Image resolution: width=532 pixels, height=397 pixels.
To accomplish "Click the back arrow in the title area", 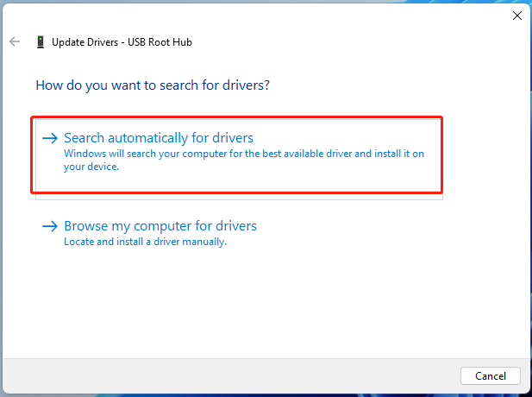I will [15, 41].
